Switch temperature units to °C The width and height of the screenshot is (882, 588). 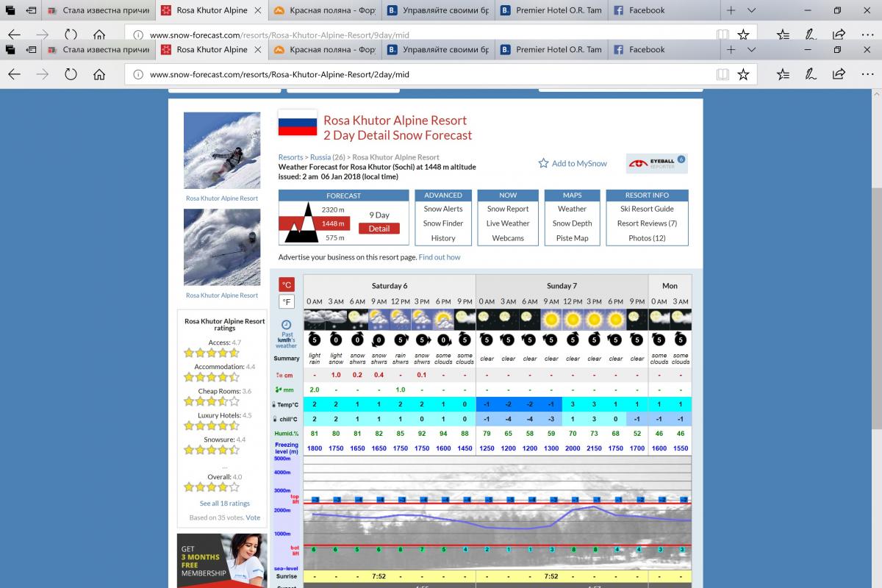click(x=287, y=284)
